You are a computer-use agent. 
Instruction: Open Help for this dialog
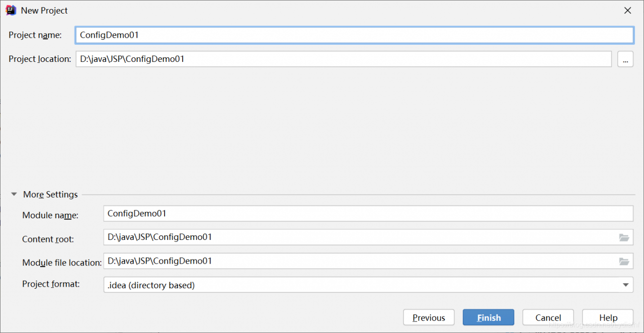click(x=608, y=317)
